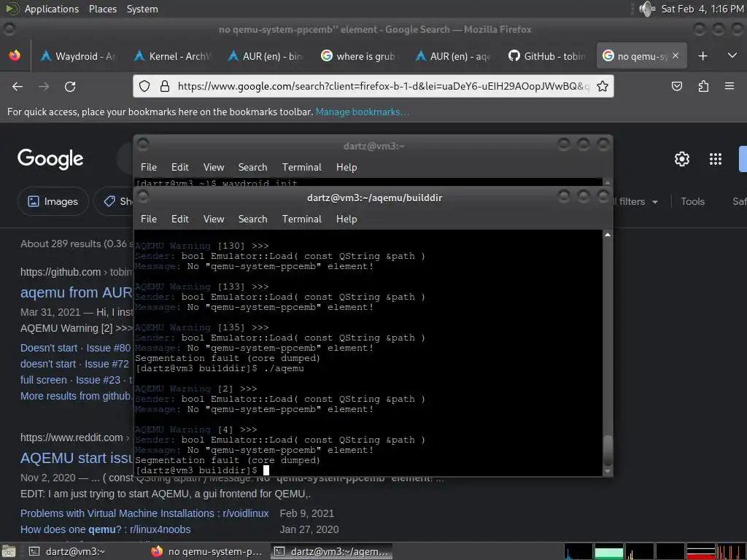Show site info via the padlock icon
The height and width of the screenshot is (560, 747).
tap(165, 86)
